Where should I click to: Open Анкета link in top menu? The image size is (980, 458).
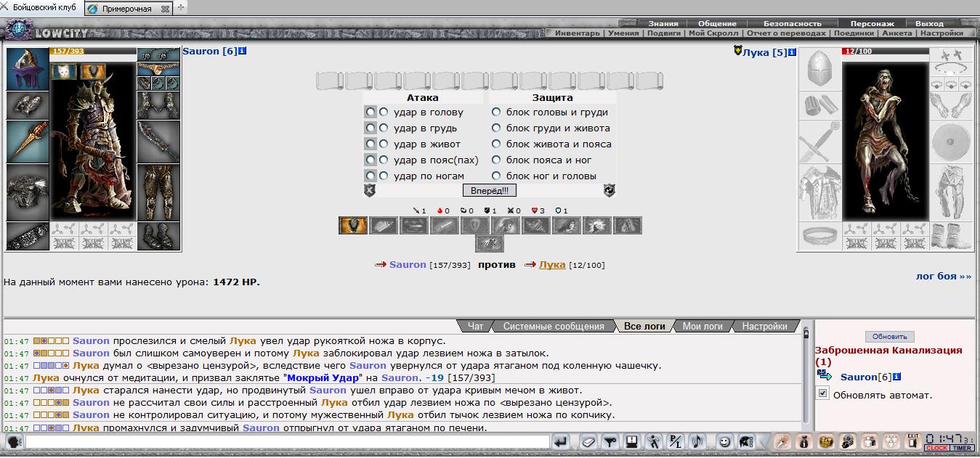[x=896, y=33]
